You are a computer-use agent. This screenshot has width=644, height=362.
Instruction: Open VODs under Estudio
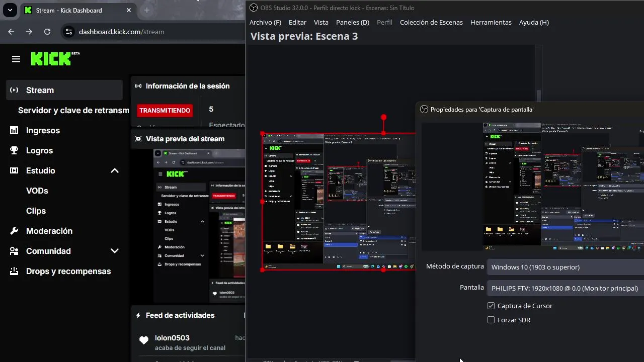(37, 191)
